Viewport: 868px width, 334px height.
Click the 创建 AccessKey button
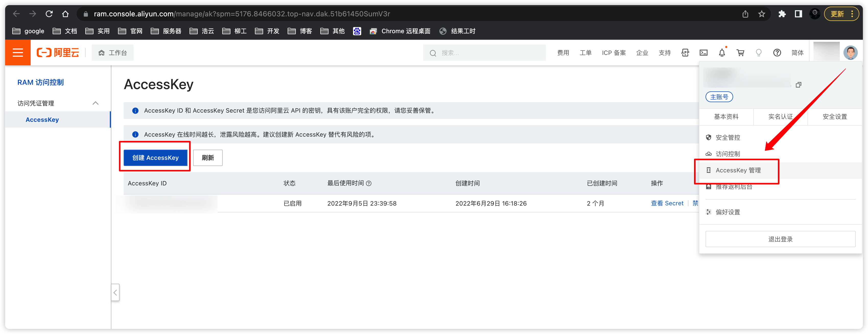click(155, 158)
